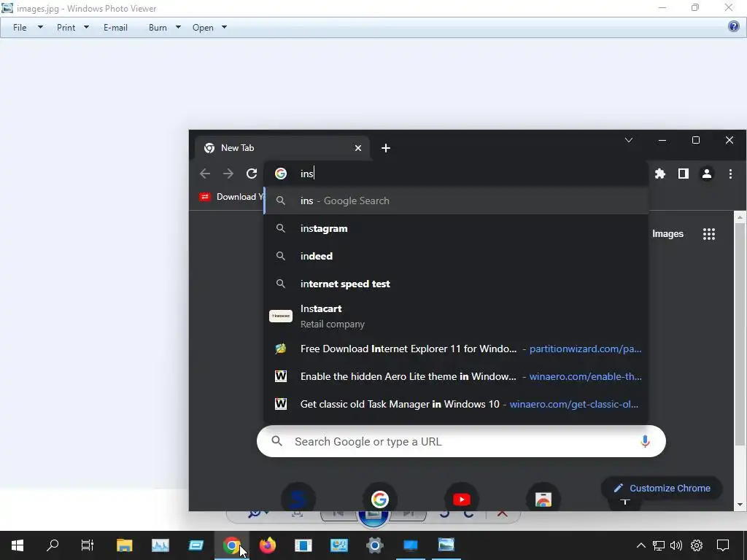Viewport: 747px width, 560px height.
Task: Select the New Tab tab in Chrome
Action: tap(281, 147)
